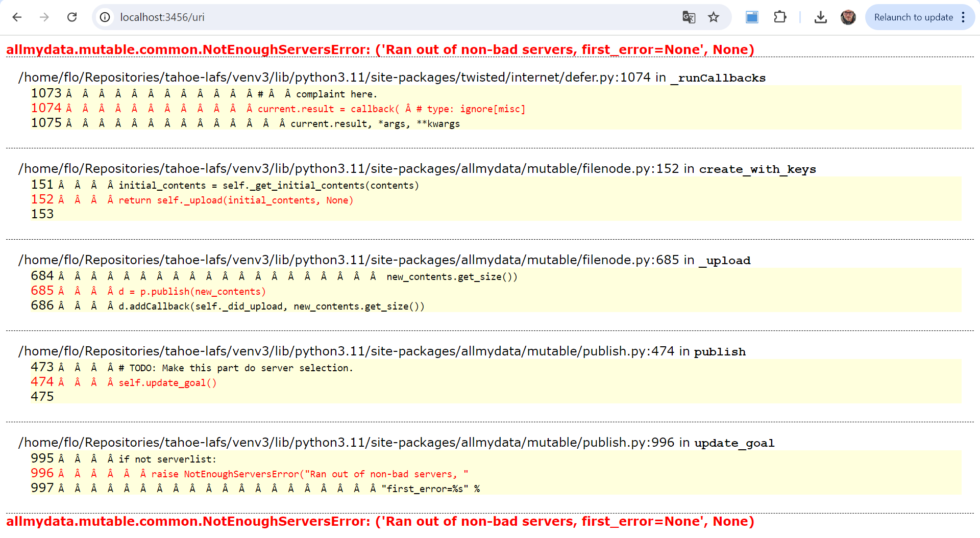Show the downloads panel
The image size is (980, 538).
click(820, 17)
